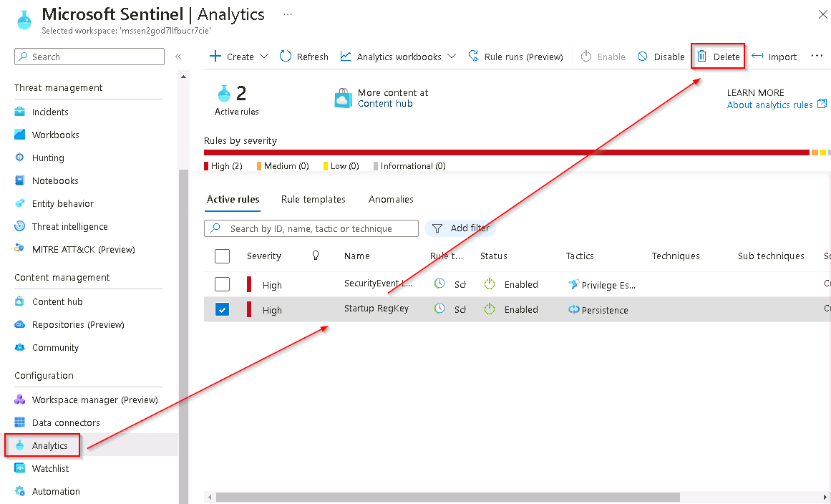Open Threat intelligence page
831x504 pixels.
pyautogui.click(x=69, y=226)
